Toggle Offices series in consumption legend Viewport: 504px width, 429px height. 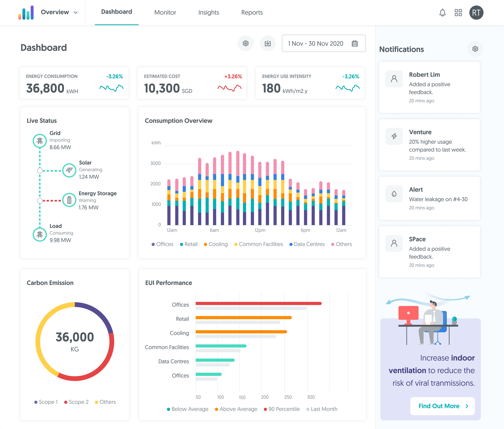[x=162, y=244]
